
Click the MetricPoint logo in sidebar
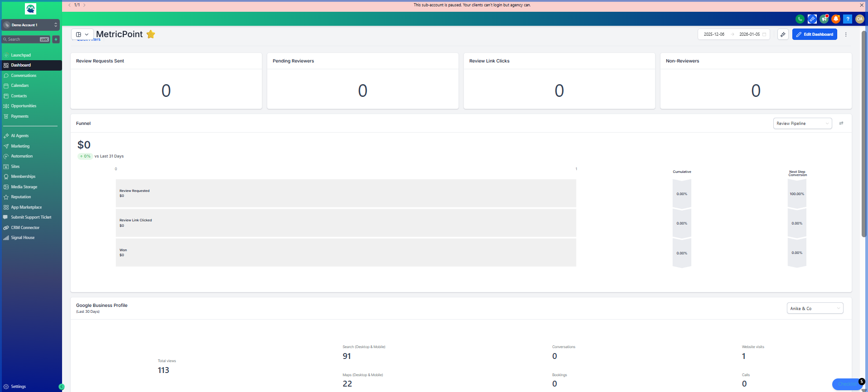pos(30,9)
